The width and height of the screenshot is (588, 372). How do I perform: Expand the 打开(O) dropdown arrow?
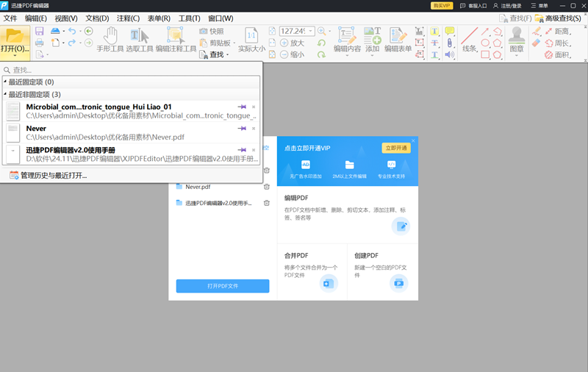[15, 56]
